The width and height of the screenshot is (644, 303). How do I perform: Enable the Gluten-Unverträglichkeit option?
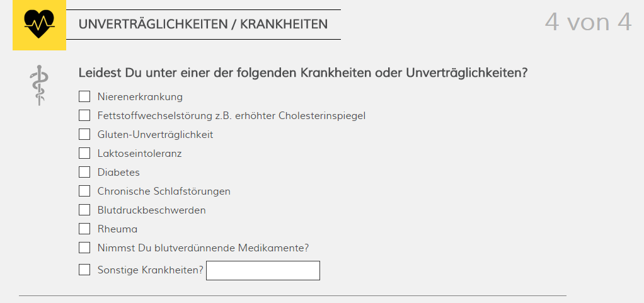point(84,134)
